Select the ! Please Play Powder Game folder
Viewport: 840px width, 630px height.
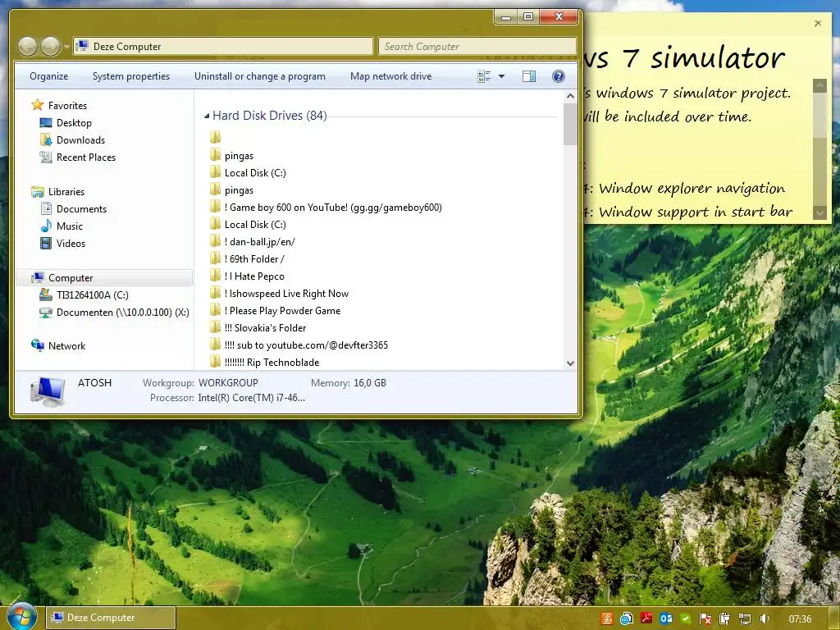275,311
